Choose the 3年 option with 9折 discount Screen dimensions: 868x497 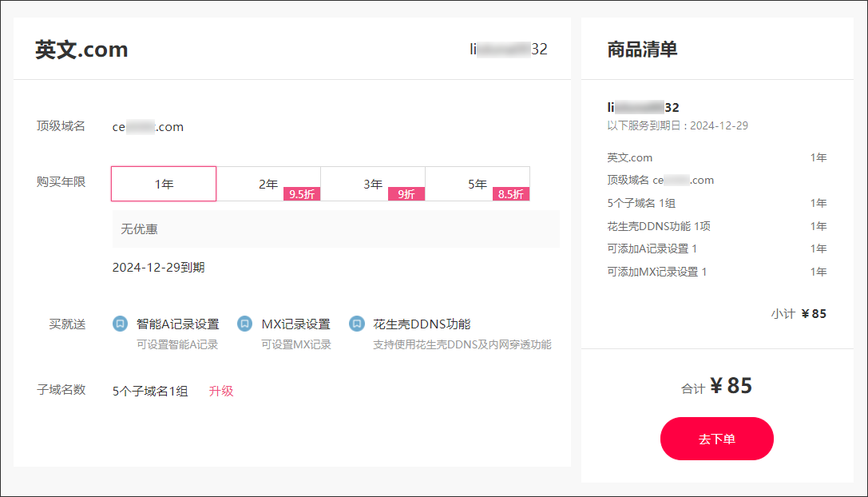point(373,184)
